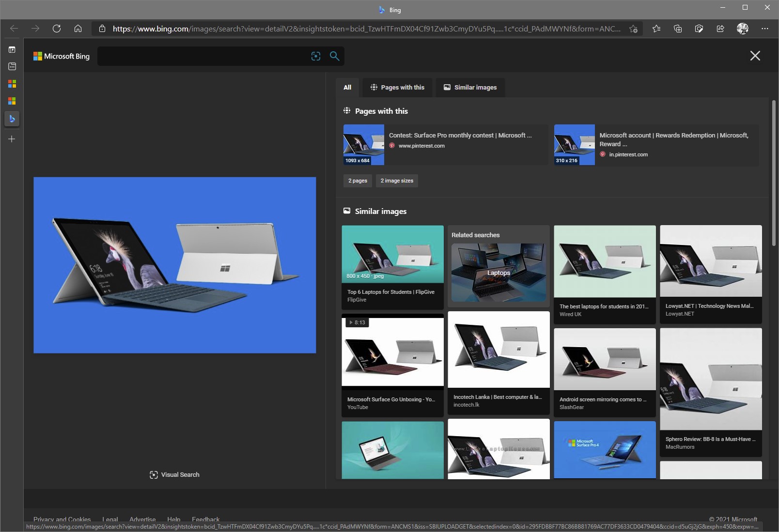Open the user profile avatar menu
This screenshot has width=779, height=532.
point(743,29)
